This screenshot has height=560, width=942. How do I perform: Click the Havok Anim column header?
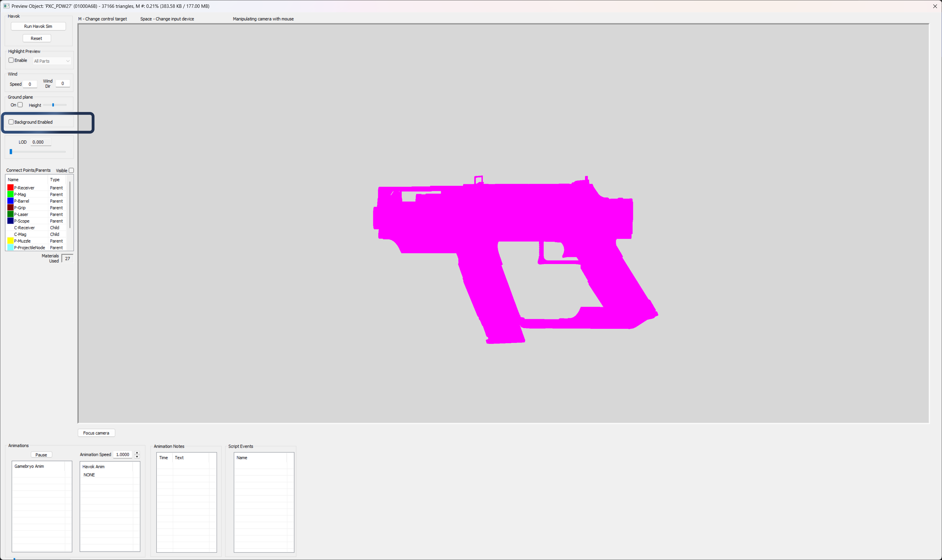pyautogui.click(x=106, y=466)
